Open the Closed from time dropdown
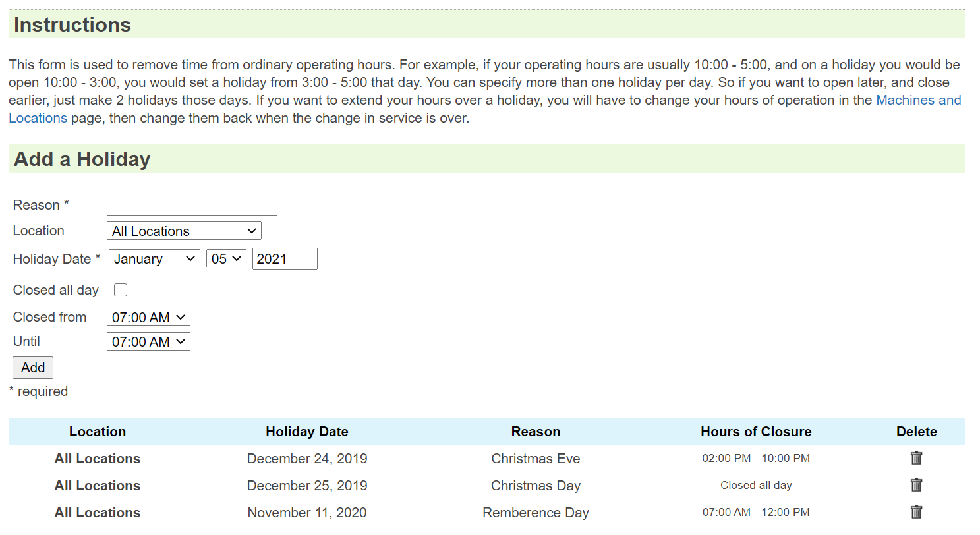980x535 pixels. click(148, 317)
